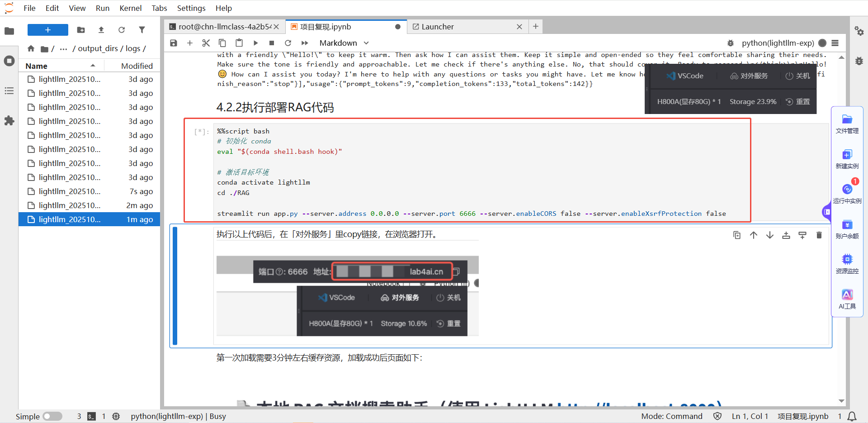Save the notebook with the disk icon
This screenshot has height=423, width=868.
(174, 43)
